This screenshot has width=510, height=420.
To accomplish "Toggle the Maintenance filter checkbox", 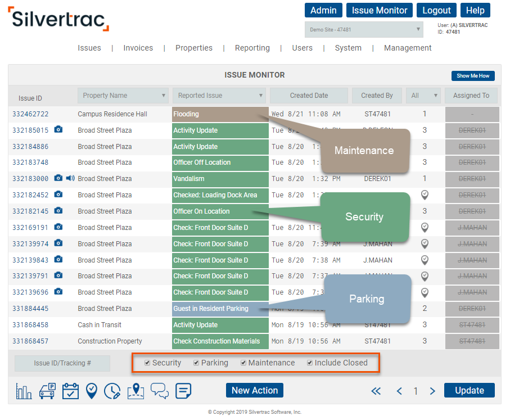I will tap(243, 363).
